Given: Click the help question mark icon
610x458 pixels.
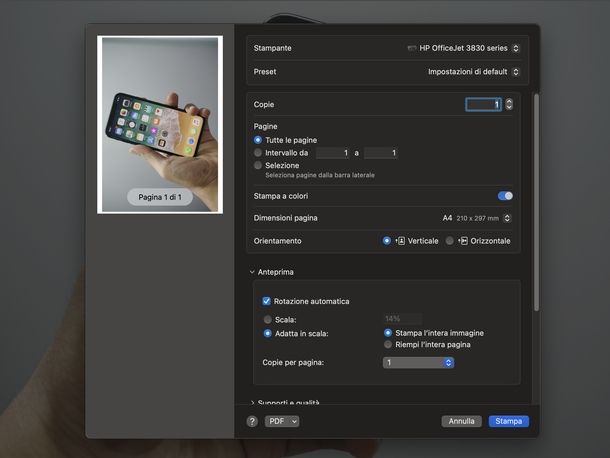Looking at the screenshot, I should pyautogui.click(x=252, y=421).
